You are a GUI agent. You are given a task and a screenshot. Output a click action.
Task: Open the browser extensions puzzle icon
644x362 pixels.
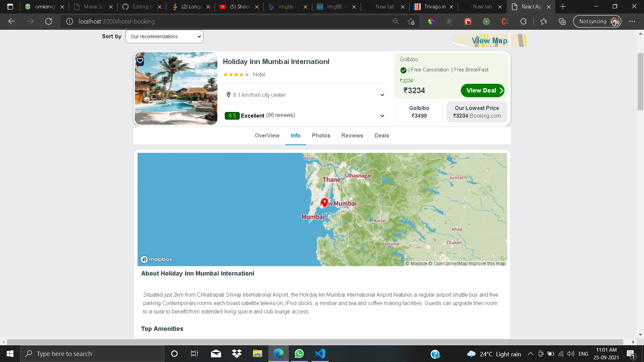coord(523,21)
